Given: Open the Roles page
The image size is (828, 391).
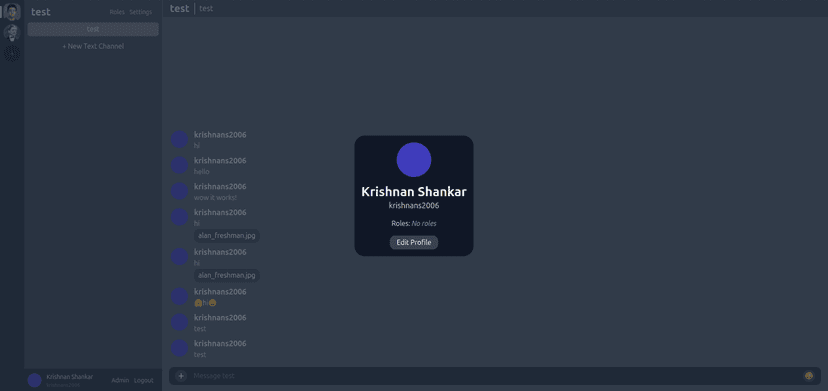Looking at the screenshot, I should [117, 12].
